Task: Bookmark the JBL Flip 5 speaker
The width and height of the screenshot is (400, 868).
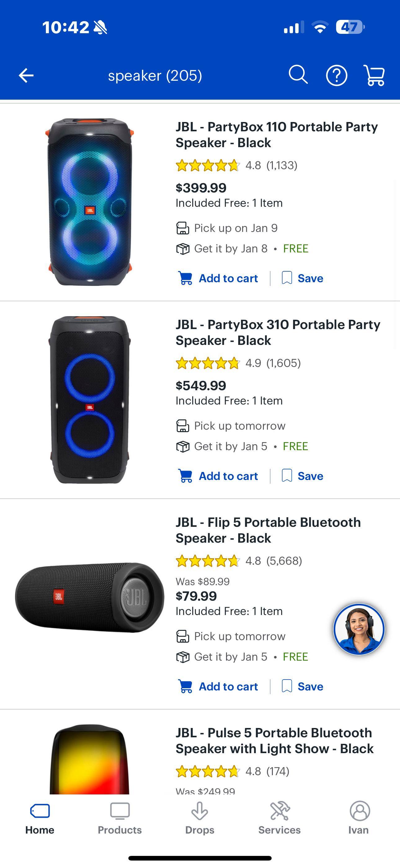Action: tap(302, 686)
